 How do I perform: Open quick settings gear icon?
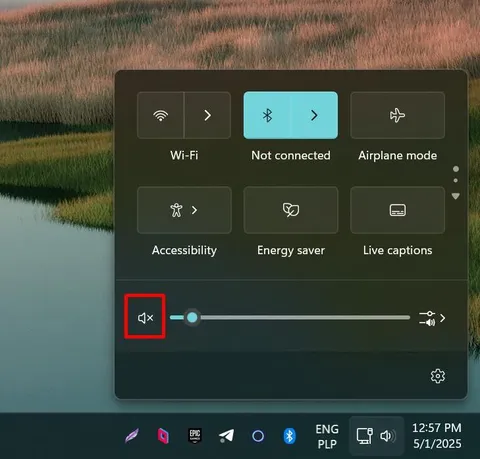(438, 376)
